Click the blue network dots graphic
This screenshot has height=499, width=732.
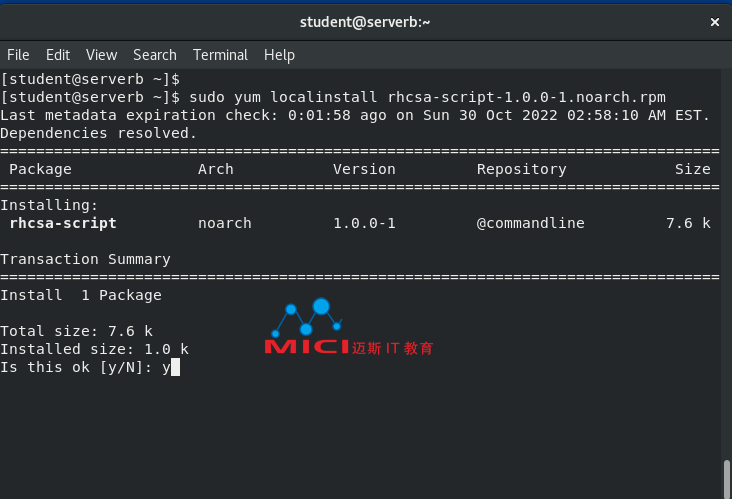(307, 317)
